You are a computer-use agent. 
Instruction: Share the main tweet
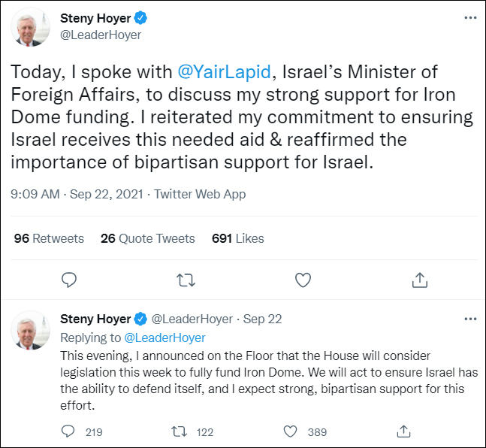[420, 280]
